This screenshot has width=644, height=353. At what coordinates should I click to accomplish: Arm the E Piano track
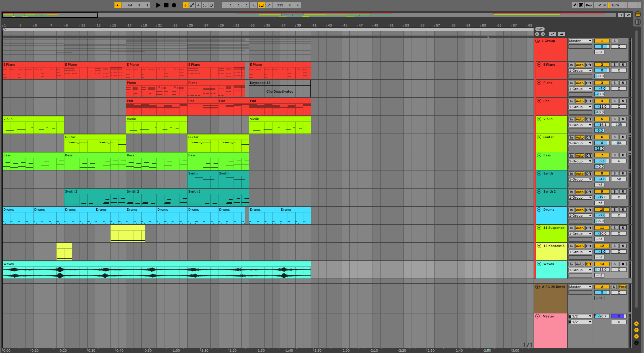tap(623, 65)
